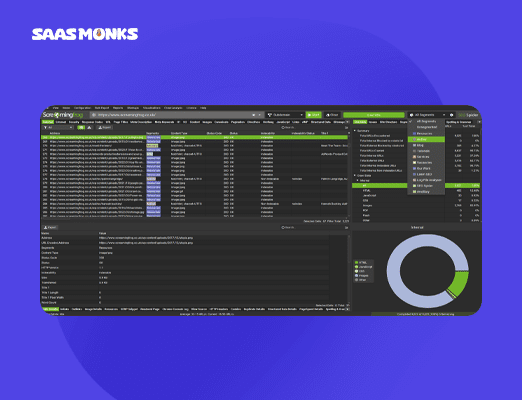The width and height of the screenshot is (522, 400).
Task: Clear the URL field with the X icon
Action: 254,115
